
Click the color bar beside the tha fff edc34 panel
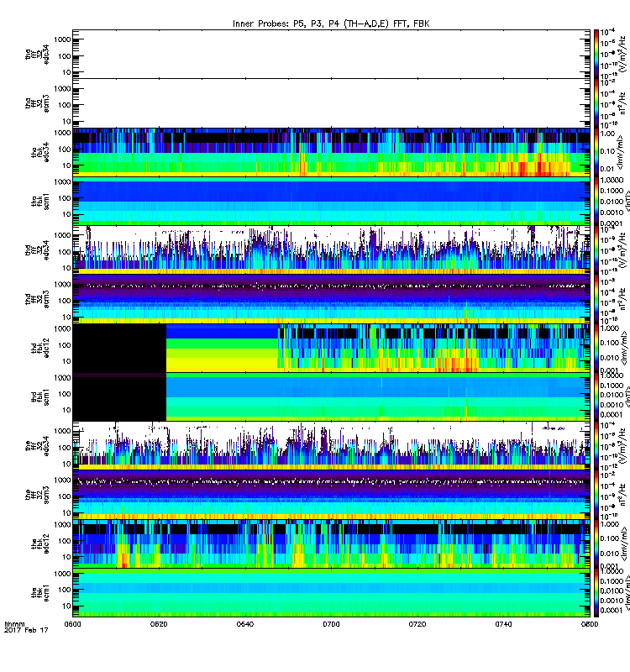596,54
